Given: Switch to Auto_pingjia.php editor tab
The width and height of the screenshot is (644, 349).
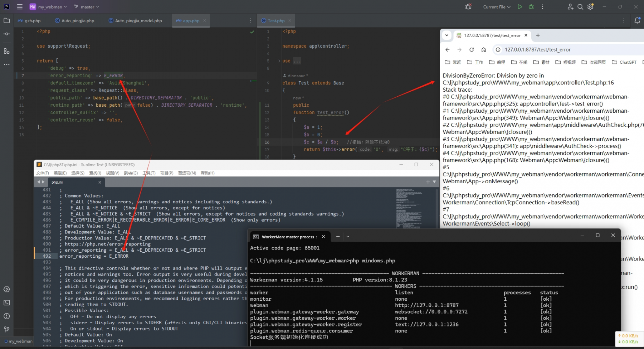Looking at the screenshot, I should [x=74, y=21].
